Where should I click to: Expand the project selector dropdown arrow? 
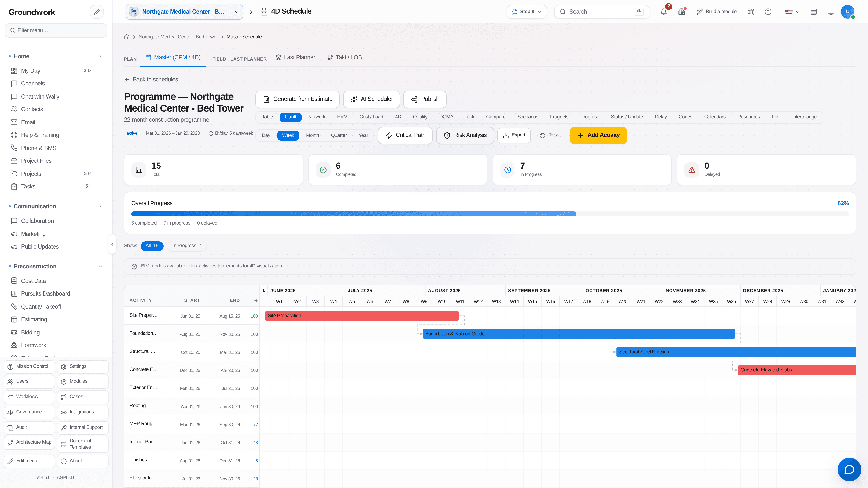tap(236, 12)
